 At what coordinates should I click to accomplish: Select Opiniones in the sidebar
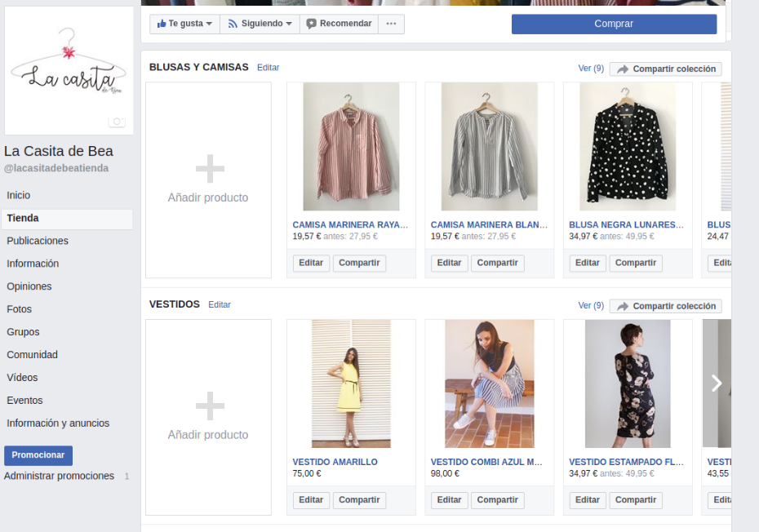coord(29,286)
